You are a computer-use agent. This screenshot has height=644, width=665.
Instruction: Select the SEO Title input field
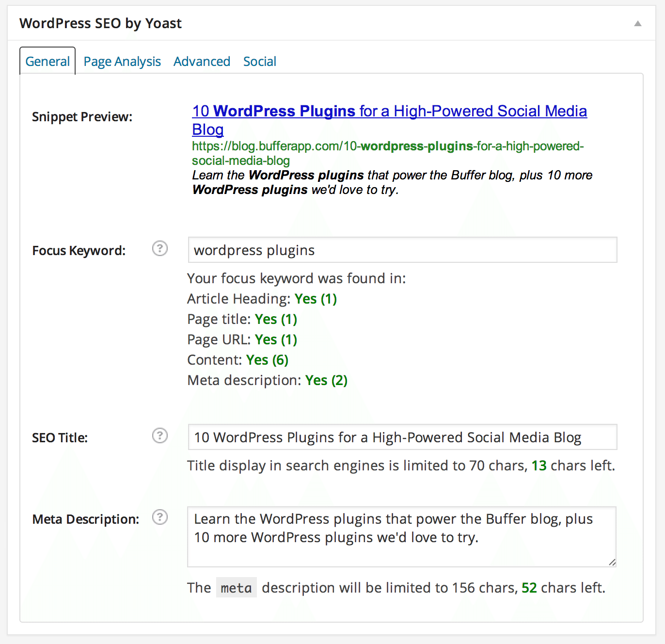click(402, 437)
